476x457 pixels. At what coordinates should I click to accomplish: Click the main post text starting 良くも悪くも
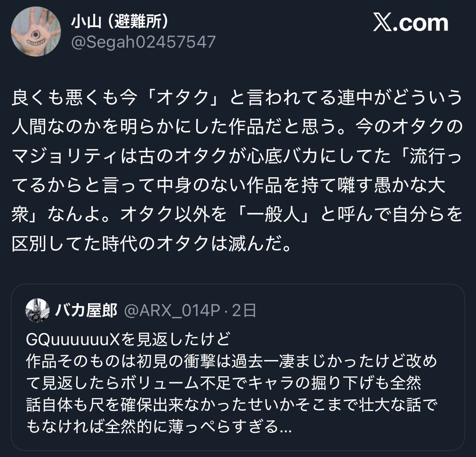pyautogui.click(x=237, y=170)
